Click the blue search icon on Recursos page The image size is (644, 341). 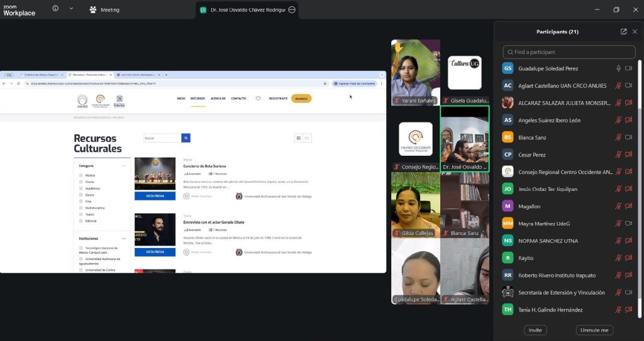[x=186, y=138]
